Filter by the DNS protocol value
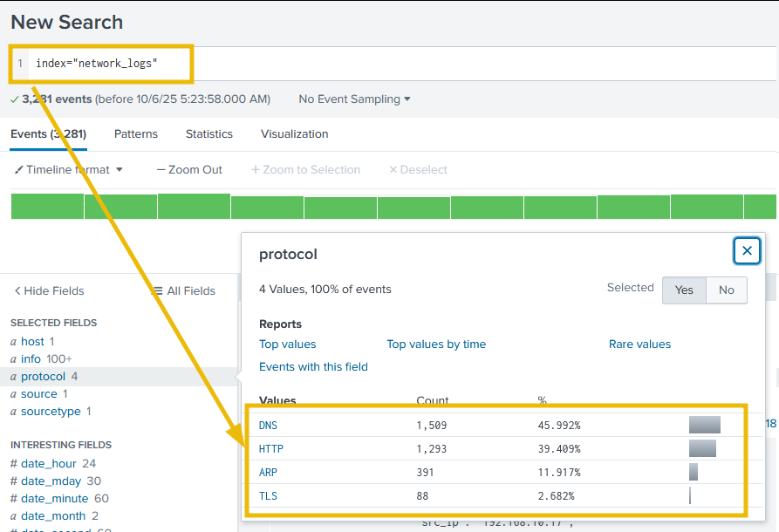Screen dimensions: 779x532 tap(268, 426)
